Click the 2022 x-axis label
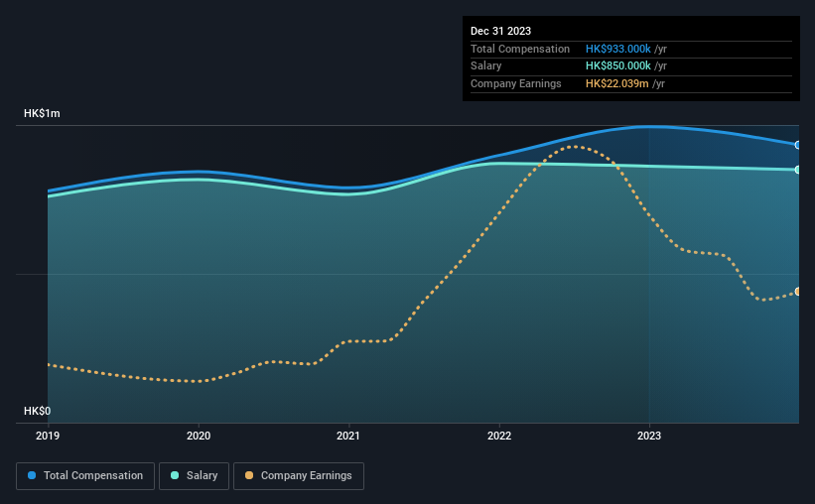Image resolution: width=815 pixels, height=504 pixels. point(499,436)
